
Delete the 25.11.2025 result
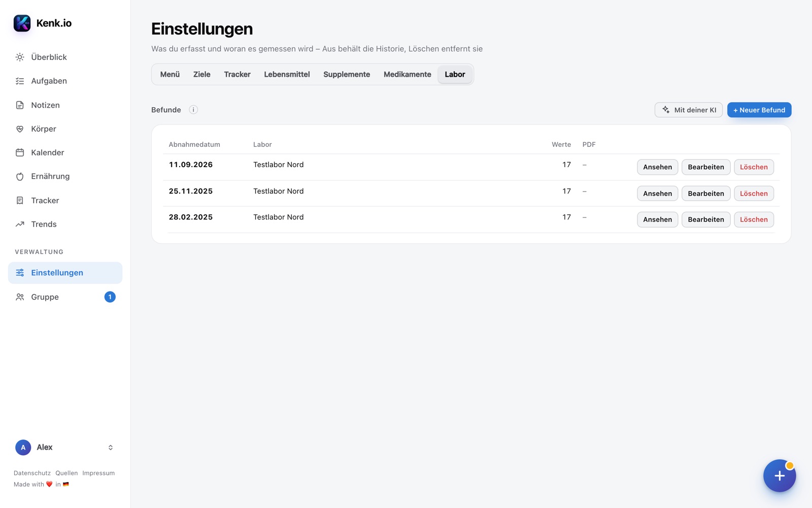[x=754, y=194]
